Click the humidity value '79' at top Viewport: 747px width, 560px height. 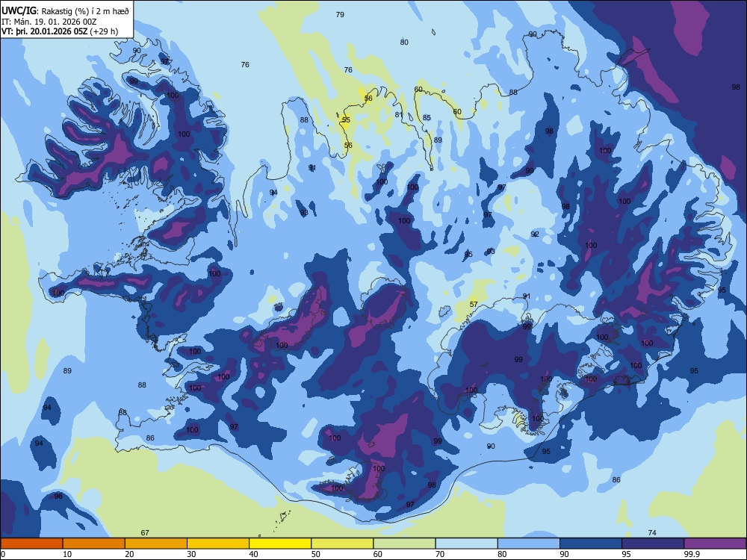pyautogui.click(x=340, y=15)
